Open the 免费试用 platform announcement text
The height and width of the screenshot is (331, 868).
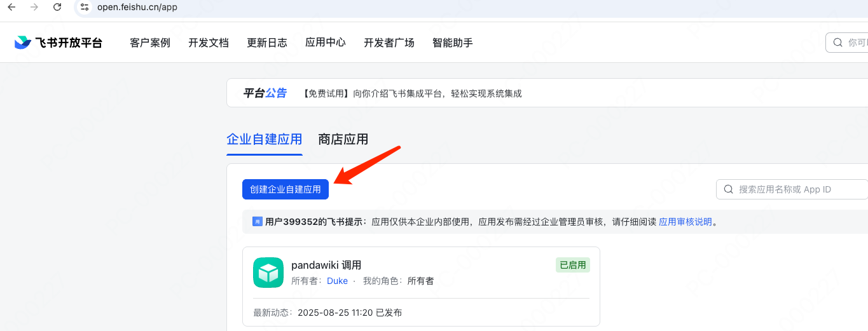pyautogui.click(x=412, y=93)
